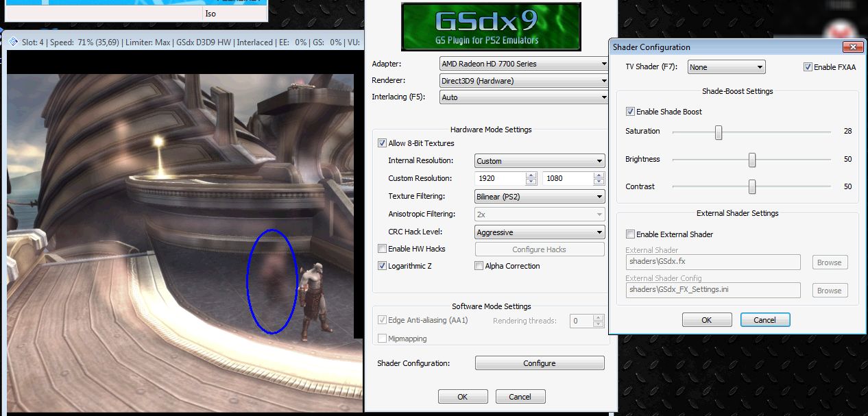Click the External Shader path field
Screen dimensions: 868x416
[x=713, y=262]
